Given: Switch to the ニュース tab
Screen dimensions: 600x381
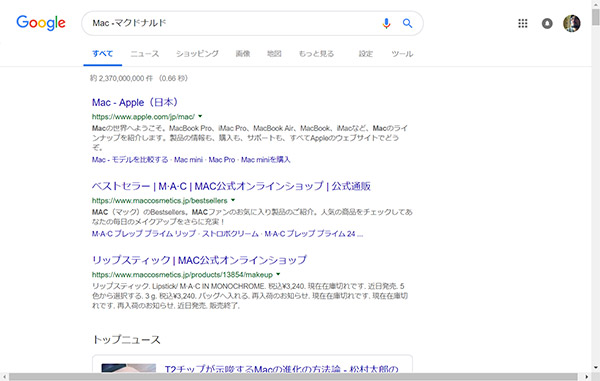Looking at the screenshot, I should pos(145,54).
